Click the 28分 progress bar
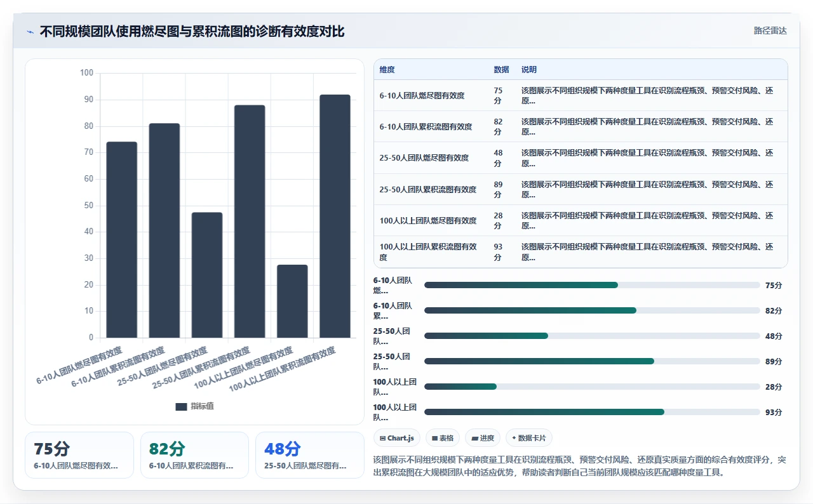813x504 pixels. [x=592, y=387]
